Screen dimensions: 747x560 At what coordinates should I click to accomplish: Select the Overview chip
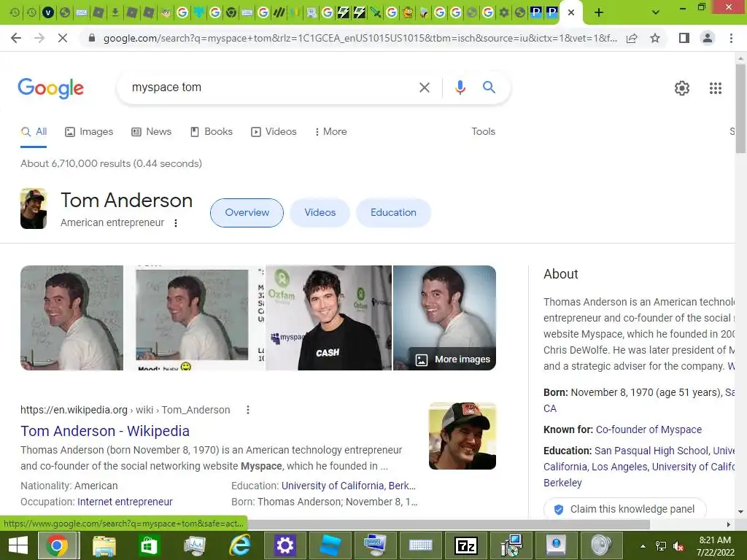pos(247,213)
